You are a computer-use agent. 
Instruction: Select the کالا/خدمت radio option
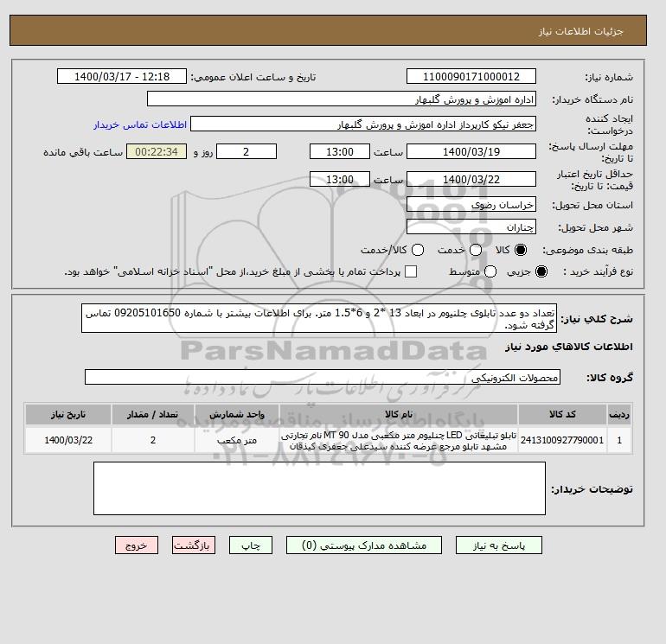pos(418,250)
